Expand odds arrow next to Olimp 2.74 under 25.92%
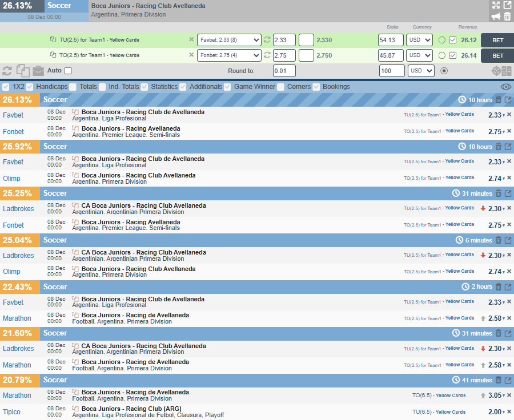 (504, 179)
